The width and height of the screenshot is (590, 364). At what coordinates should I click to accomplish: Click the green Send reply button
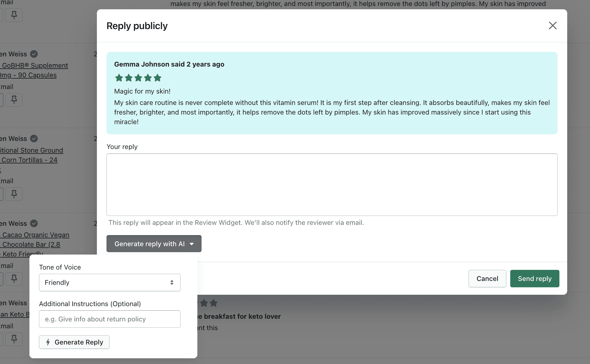pyautogui.click(x=535, y=279)
